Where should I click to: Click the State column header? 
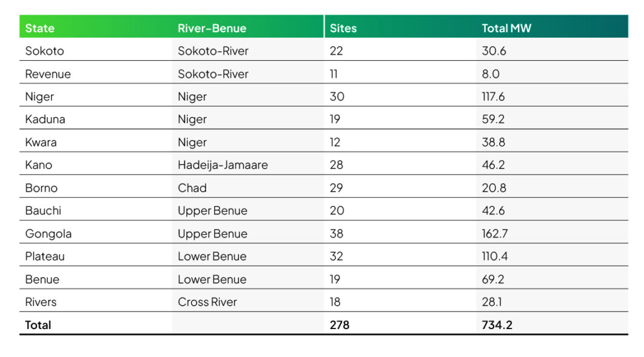(40, 29)
